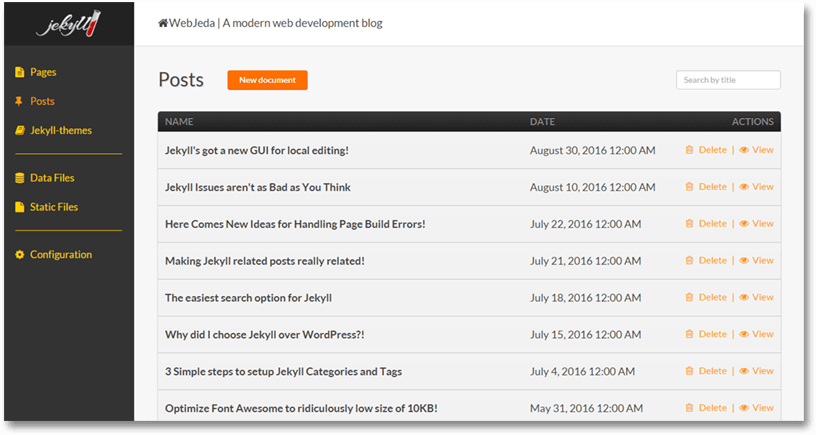Navigate to Static Files
The height and width of the screenshot is (435, 816).
pos(54,207)
